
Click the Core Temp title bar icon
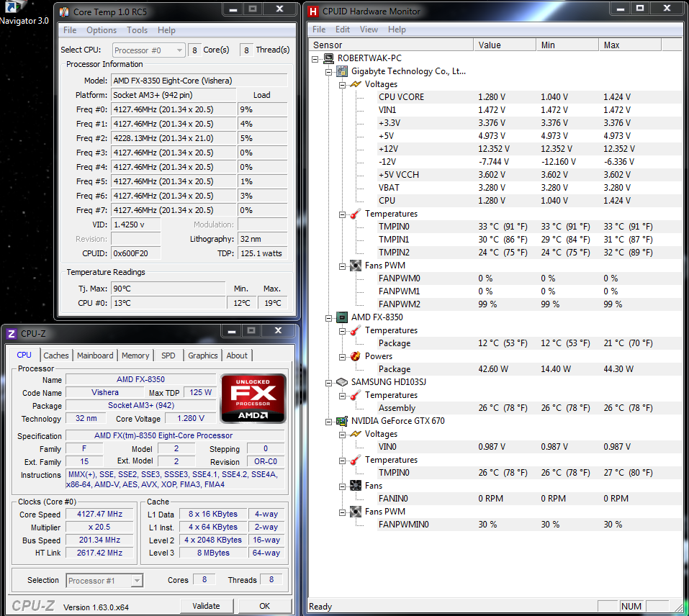(64, 12)
